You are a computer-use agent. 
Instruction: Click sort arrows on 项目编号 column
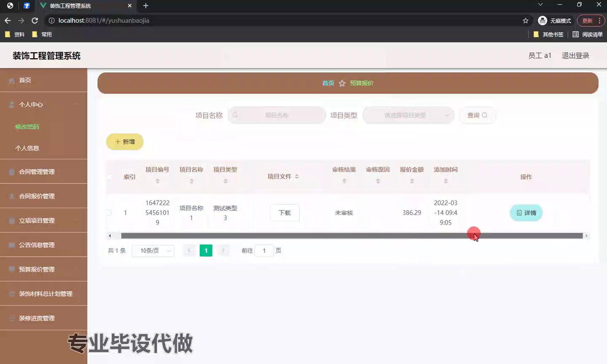[x=157, y=181]
